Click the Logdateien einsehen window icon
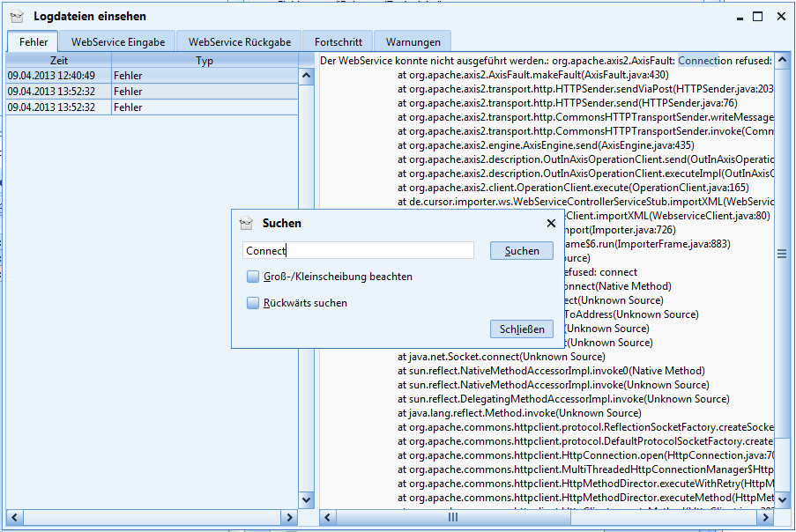 coord(17,16)
